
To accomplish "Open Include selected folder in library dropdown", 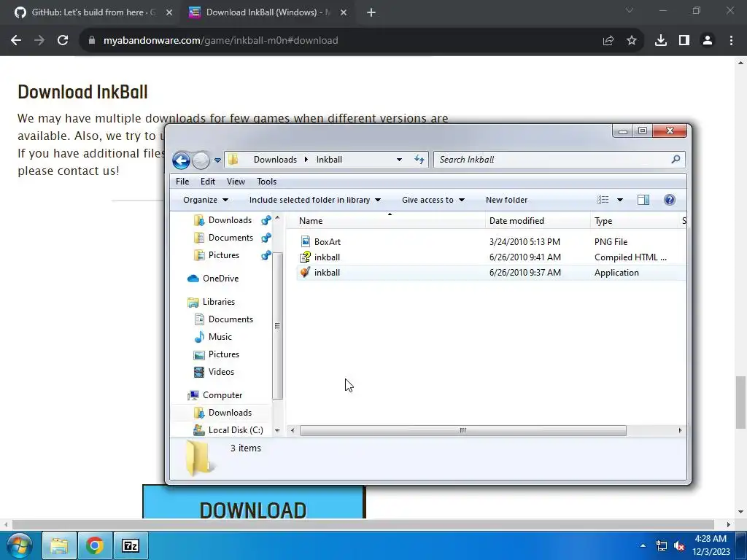I will pyautogui.click(x=315, y=200).
